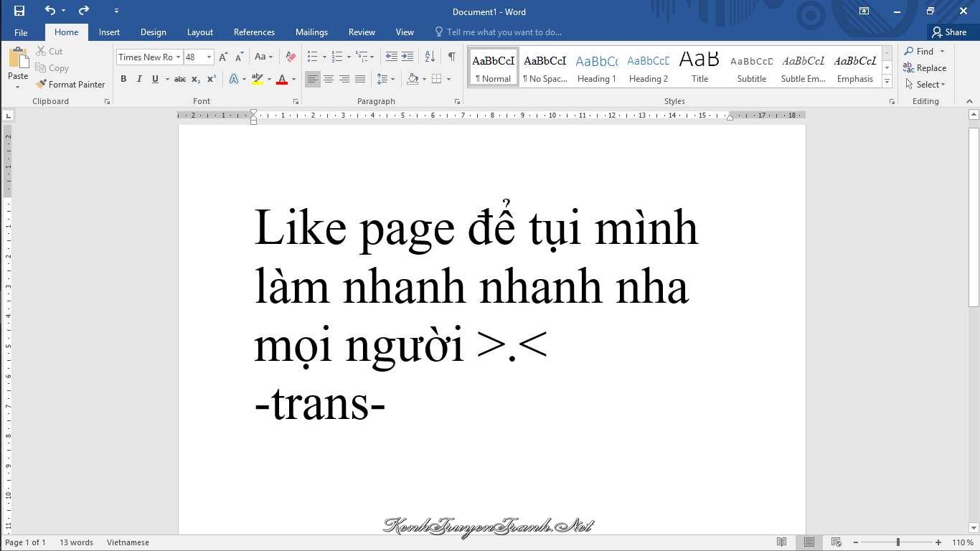Click the Increase Indent icon
The image size is (980, 551).
(407, 57)
